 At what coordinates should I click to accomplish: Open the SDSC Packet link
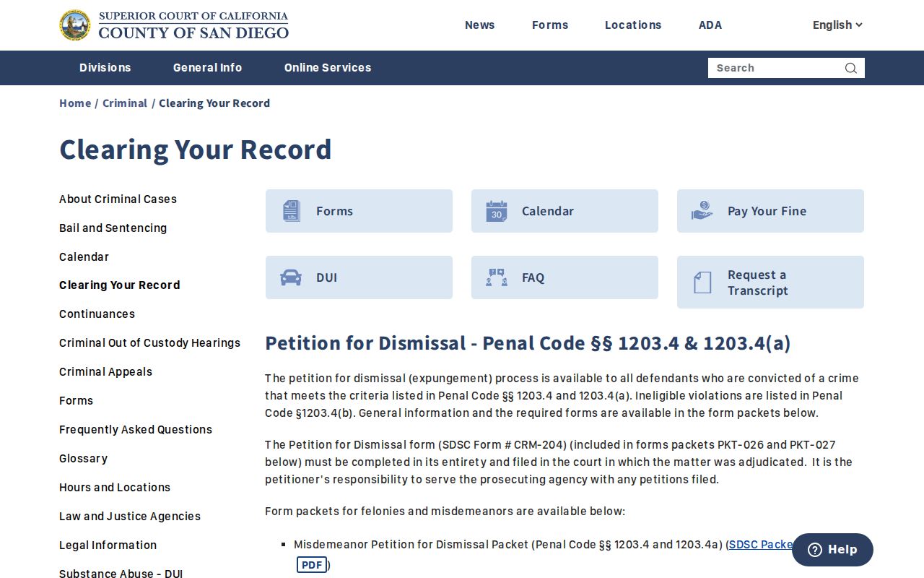pos(760,545)
